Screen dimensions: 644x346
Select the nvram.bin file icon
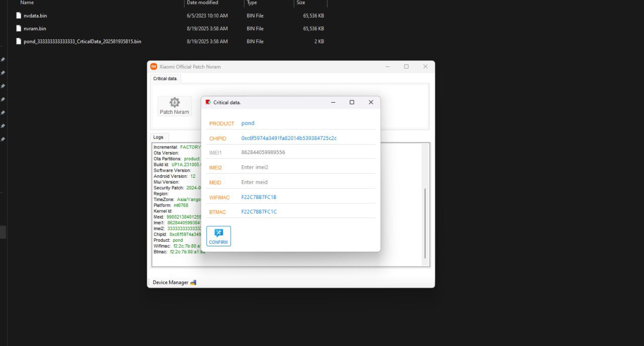point(19,29)
